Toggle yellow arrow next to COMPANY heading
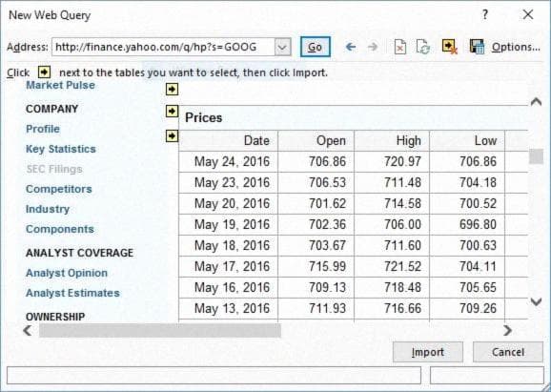 click(172, 111)
